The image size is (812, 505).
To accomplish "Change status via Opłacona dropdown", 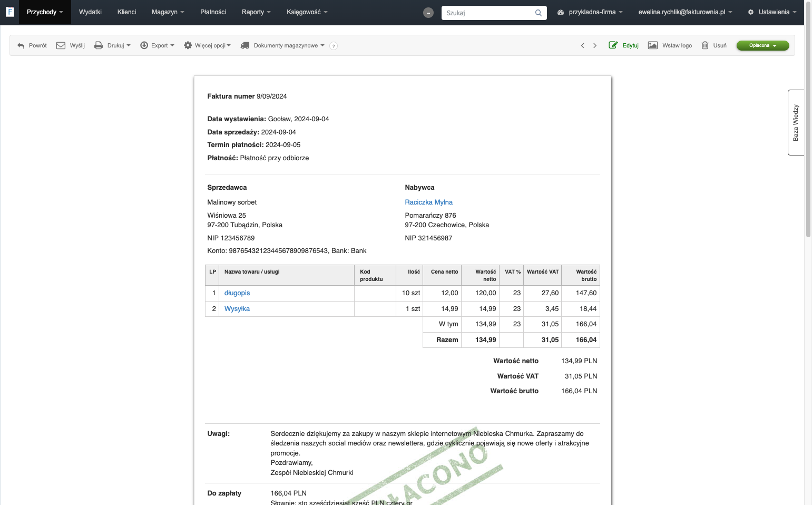I will (762, 45).
